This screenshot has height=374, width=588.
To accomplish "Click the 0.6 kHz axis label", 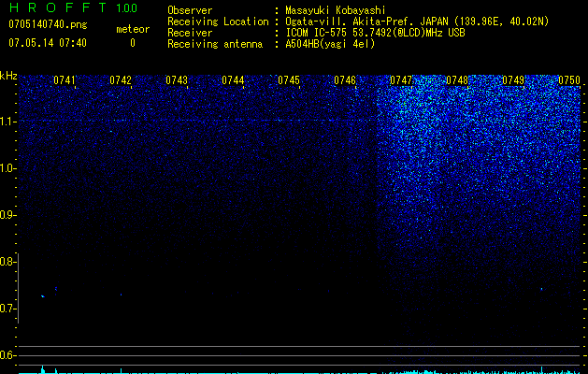I will tap(7, 355).
